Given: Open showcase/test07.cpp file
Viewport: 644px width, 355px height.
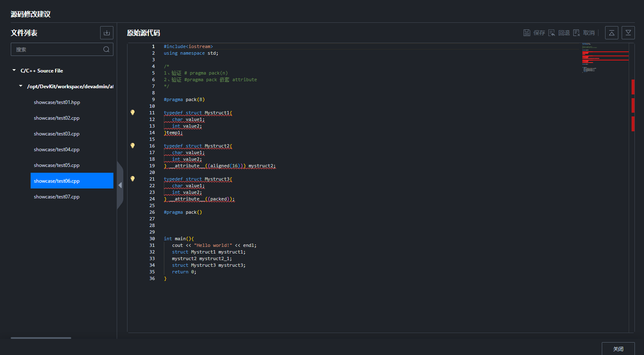Looking at the screenshot, I should pos(57,197).
